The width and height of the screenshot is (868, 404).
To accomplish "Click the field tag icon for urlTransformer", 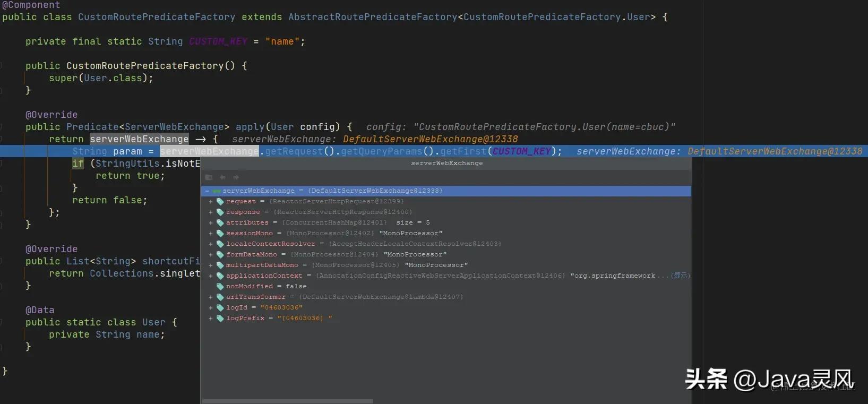I will coord(220,297).
